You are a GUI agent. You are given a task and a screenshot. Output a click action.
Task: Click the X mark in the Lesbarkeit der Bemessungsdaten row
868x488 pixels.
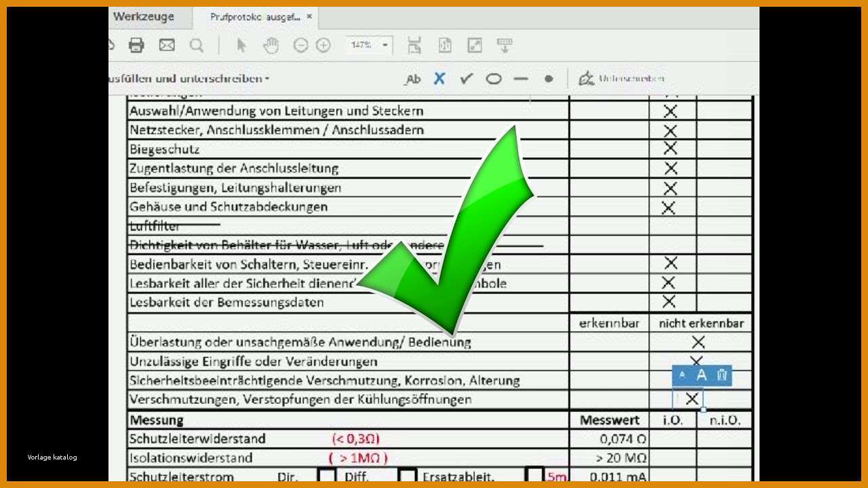669,302
